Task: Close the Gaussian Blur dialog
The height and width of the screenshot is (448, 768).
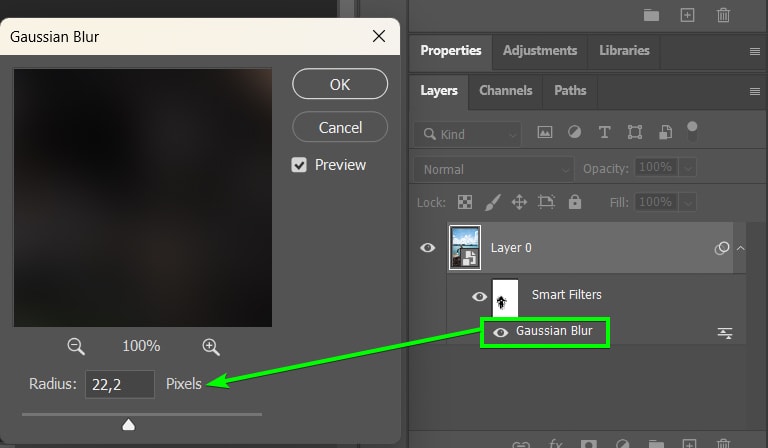Action: tap(379, 36)
